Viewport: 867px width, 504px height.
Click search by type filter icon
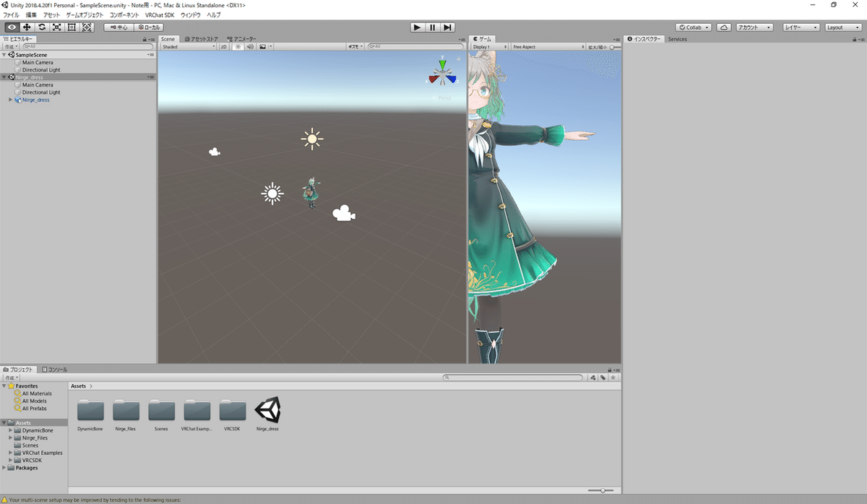point(592,378)
